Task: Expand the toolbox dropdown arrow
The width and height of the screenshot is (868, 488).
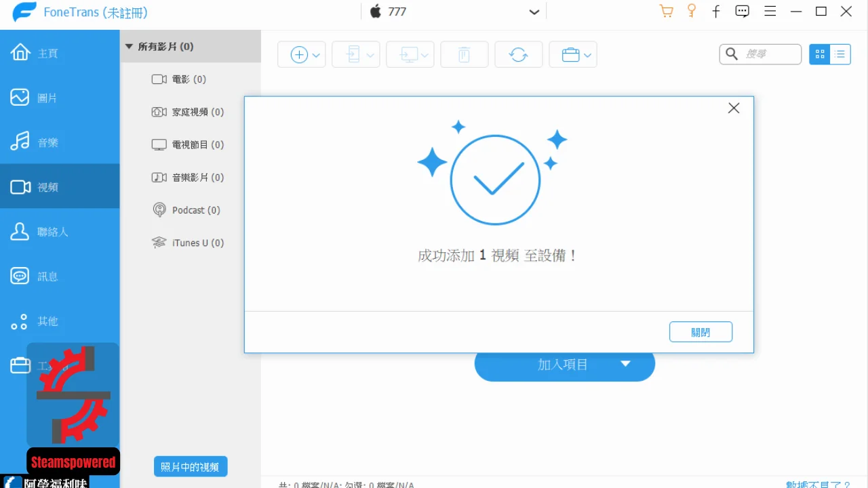Action: [588, 56]
